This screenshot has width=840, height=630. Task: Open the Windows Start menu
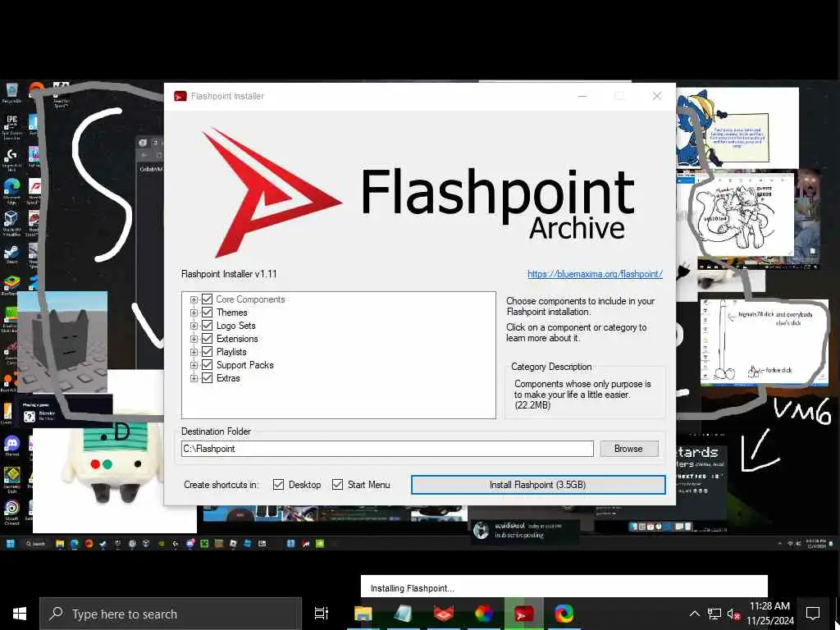[20, 614]
